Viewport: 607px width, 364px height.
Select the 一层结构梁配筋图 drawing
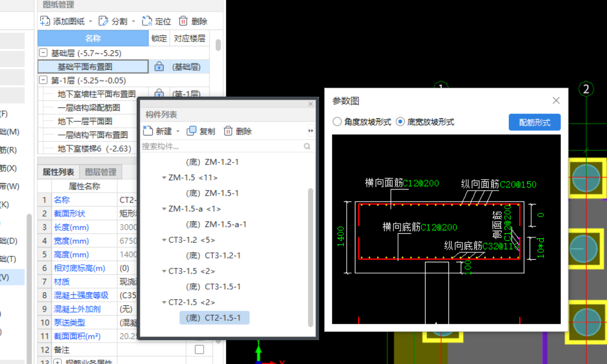[89, 107]
